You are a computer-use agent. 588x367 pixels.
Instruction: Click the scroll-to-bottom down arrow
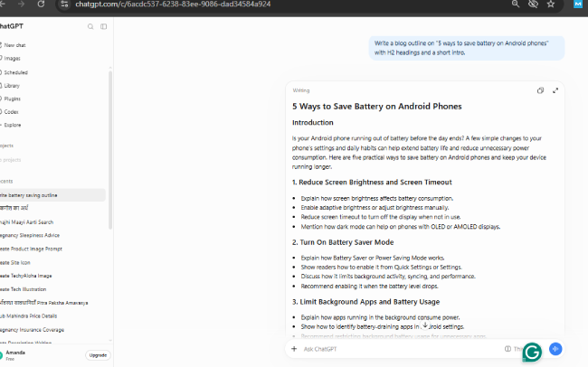(x=425, y=325)
